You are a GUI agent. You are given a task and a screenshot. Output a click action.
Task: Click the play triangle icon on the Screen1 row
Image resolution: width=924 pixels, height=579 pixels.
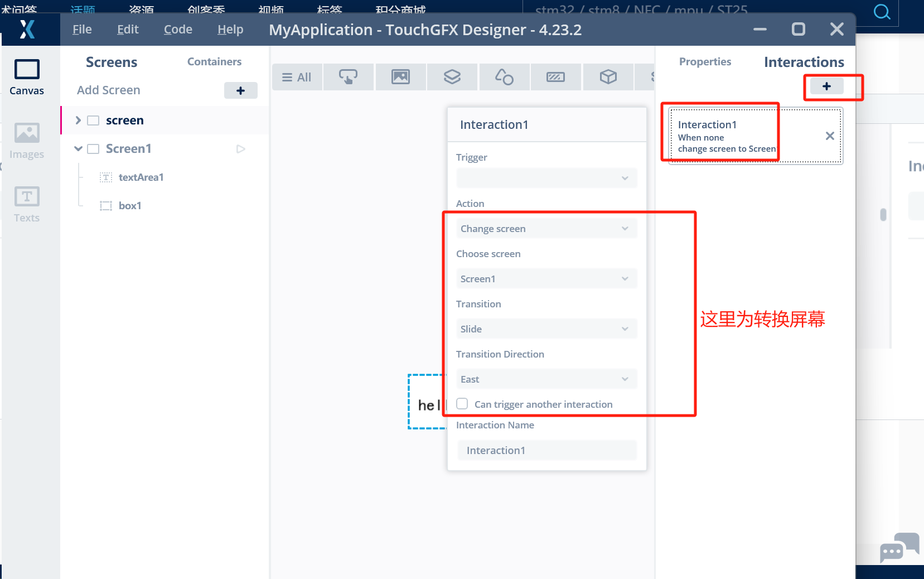tap(241, 149)
